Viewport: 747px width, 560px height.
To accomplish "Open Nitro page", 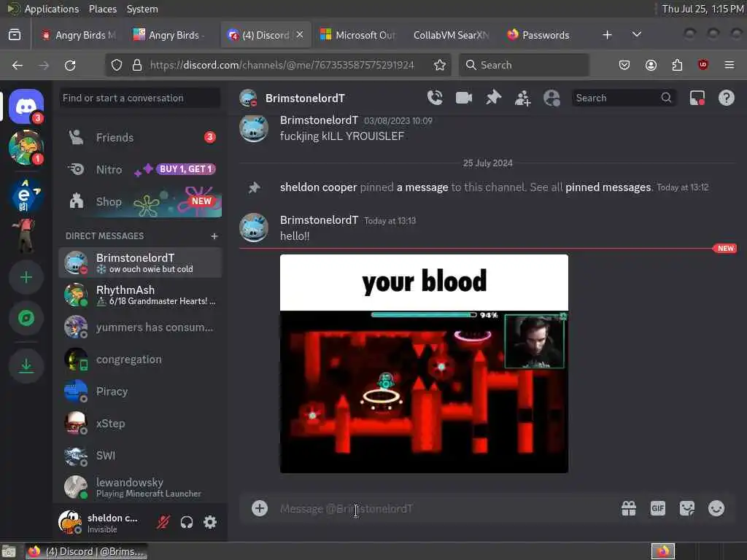I will (140, 169).
